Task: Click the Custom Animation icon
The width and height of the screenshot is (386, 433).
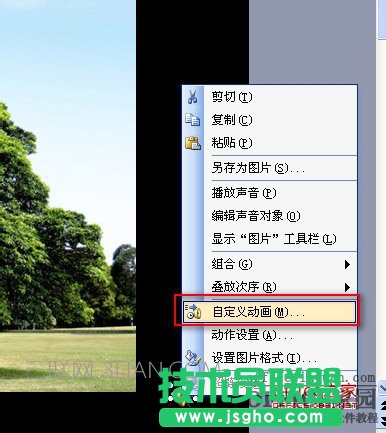Action: pos(193,312)
